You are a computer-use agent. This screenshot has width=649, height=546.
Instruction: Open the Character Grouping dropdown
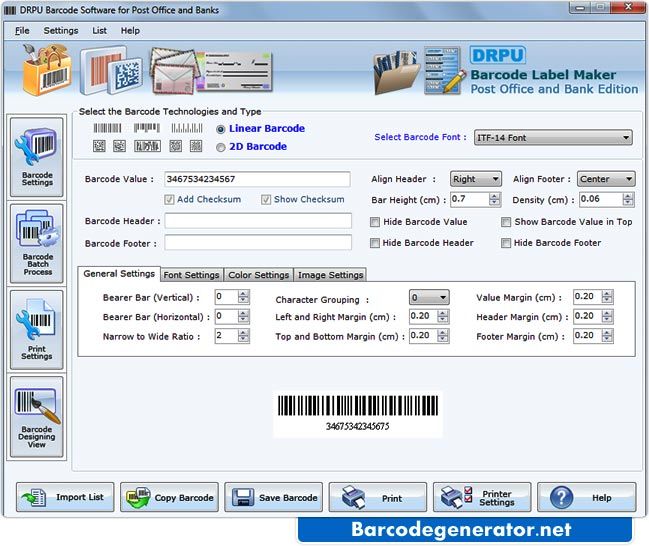pos(429,297)
